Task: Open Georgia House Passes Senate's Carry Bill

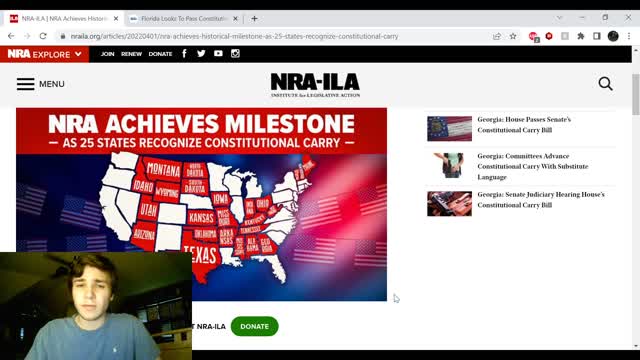Action: pos(524,125)
